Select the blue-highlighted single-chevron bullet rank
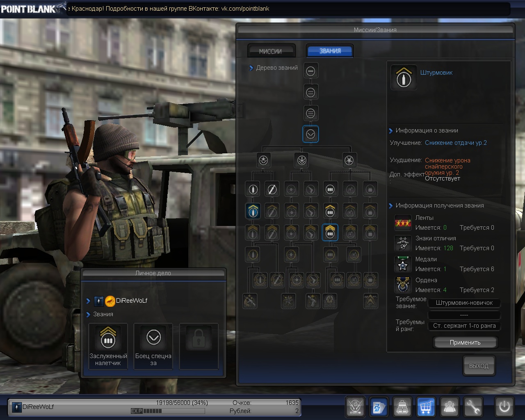Screen dimensions: 525x420 click(x=253, y=211)
